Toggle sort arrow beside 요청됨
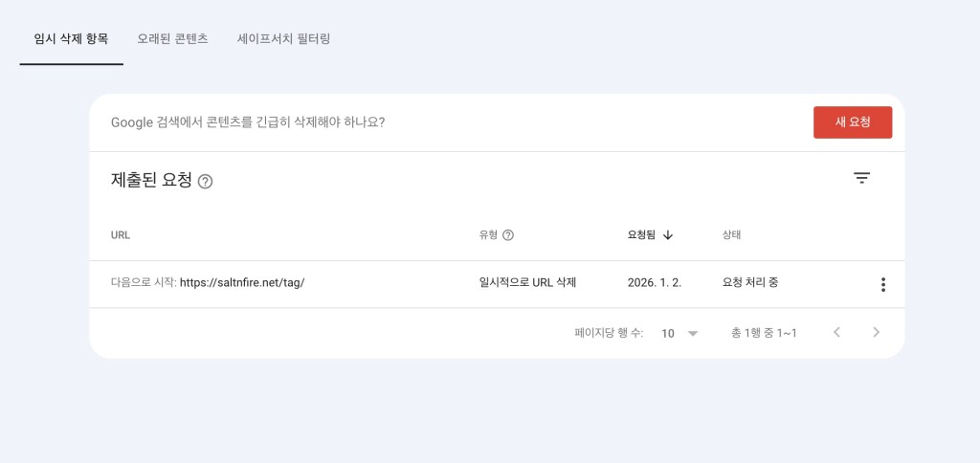The width and height of the screenshot is (980, 463). click(x=668, y=235)
